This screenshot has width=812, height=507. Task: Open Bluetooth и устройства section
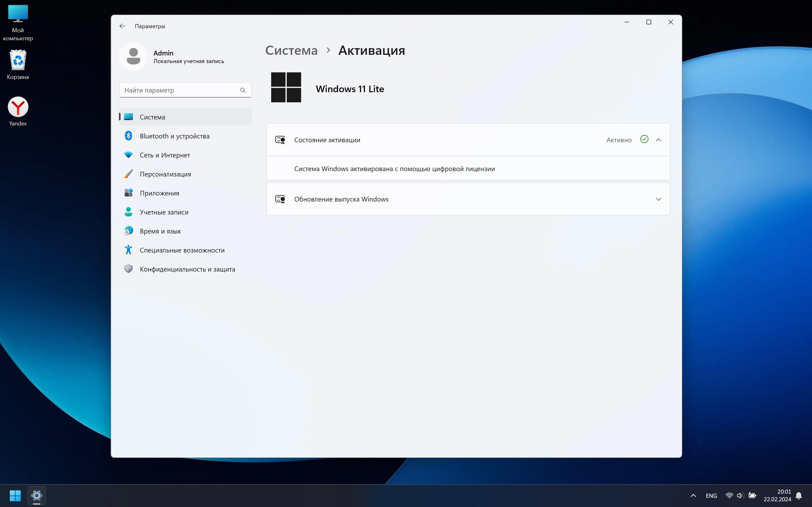click(174, 136)
